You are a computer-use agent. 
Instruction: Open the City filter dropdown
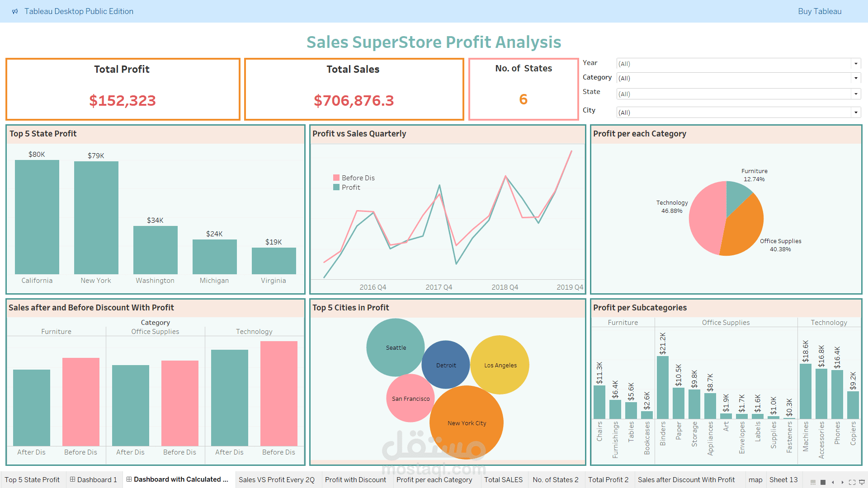tap(855, 112)
